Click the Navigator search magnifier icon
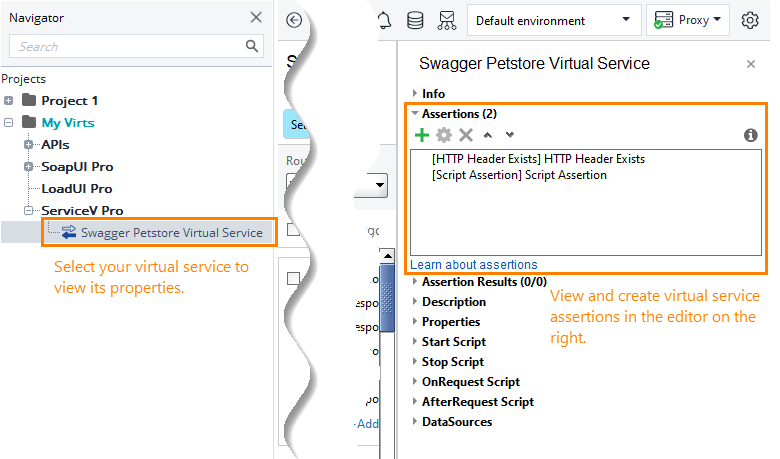Viewport: 780px width, 459px height. tap(252, 46)
